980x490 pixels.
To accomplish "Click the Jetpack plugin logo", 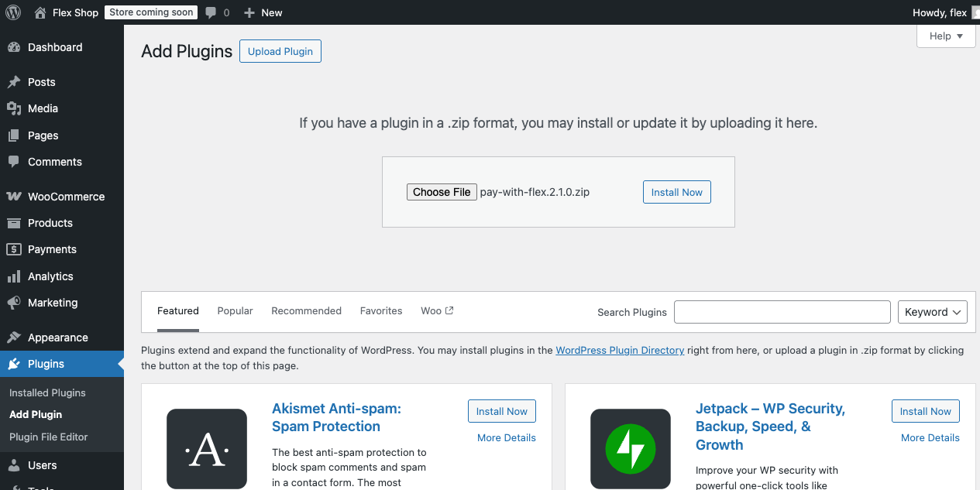I will coord(631,449).
